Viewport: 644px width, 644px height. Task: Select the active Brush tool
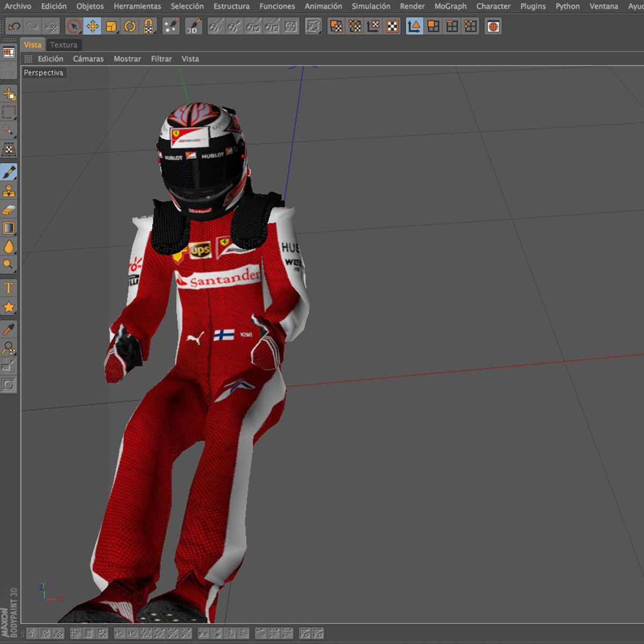pyautogui.click(x=9, y=172)
